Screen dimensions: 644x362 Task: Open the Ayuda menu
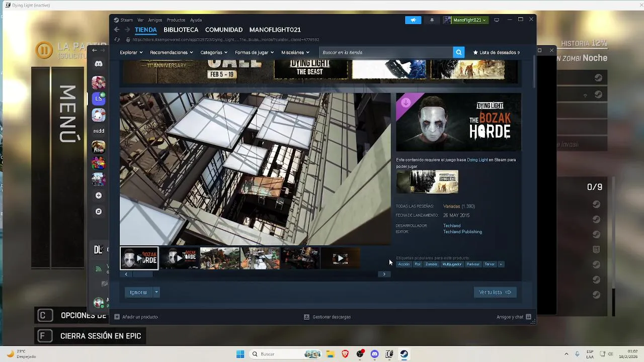pyautogui.click(x=196, y=20)
